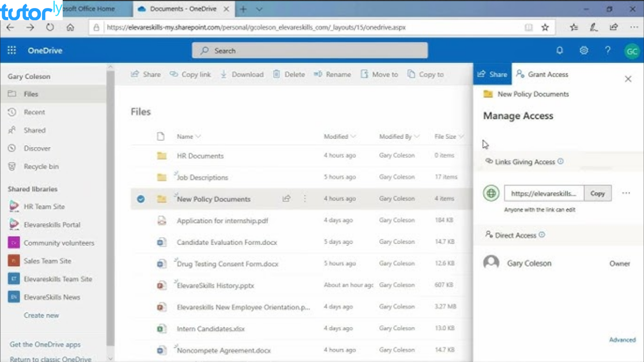Open the Modified By column dropdown
The width and height of the screenshot is (644, 362).
click(x=399, y=137)
